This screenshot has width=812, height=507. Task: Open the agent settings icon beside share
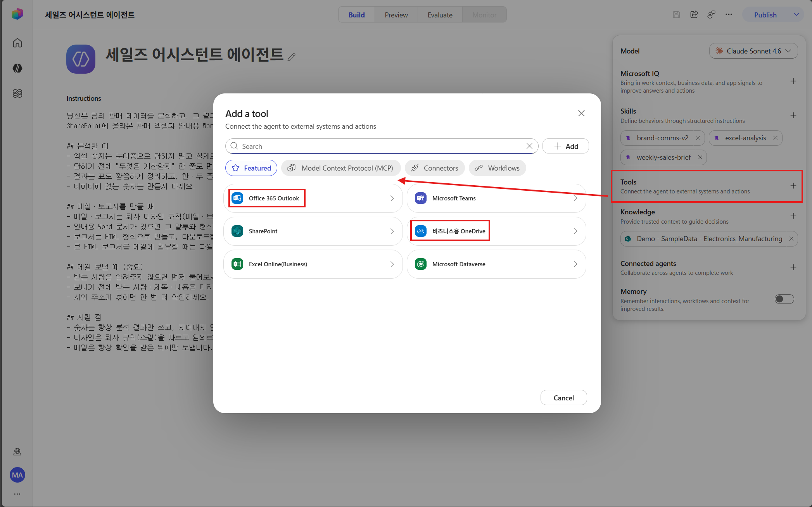click(x=711, y=15)
